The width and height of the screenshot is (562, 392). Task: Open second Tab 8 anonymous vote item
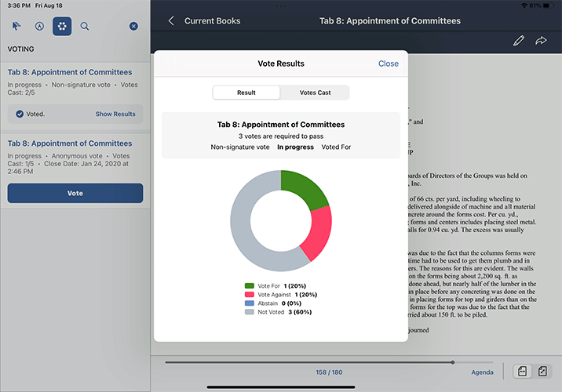tap(70, 143)
